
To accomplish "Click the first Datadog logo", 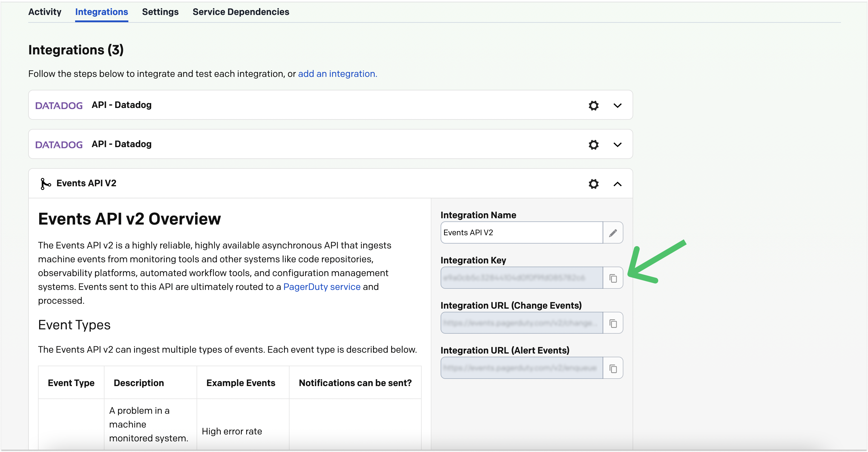I will click(59, 105).
